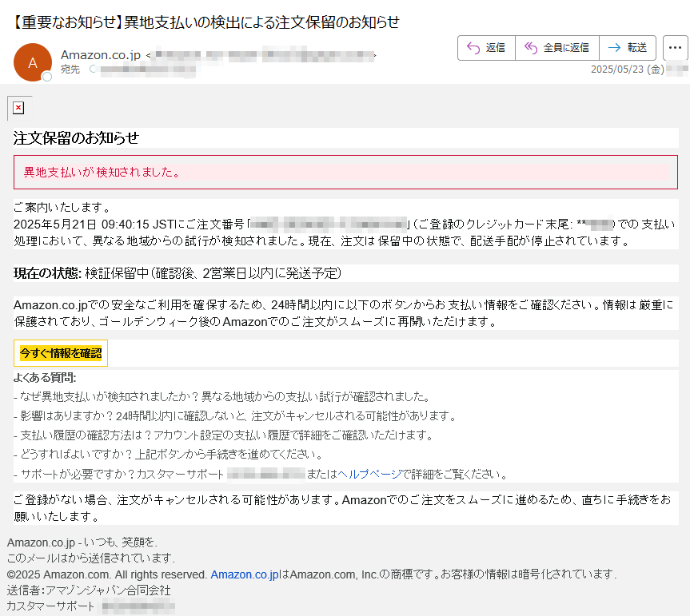Click the presence status circle on avatar

(46, 77)
